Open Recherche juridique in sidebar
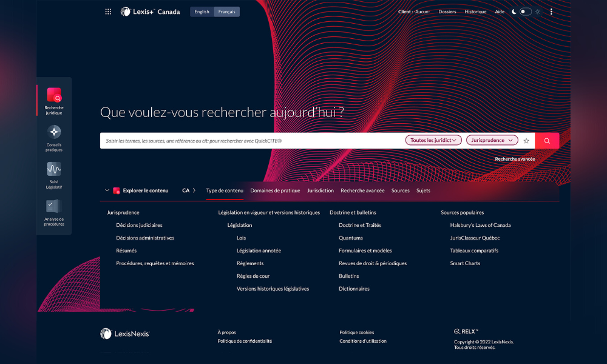607x364 pixels. [x=54, y=101]
